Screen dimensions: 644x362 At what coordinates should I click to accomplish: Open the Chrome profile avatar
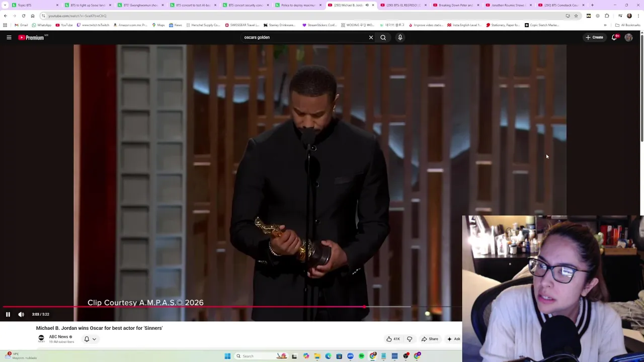[x=629, y=16]
